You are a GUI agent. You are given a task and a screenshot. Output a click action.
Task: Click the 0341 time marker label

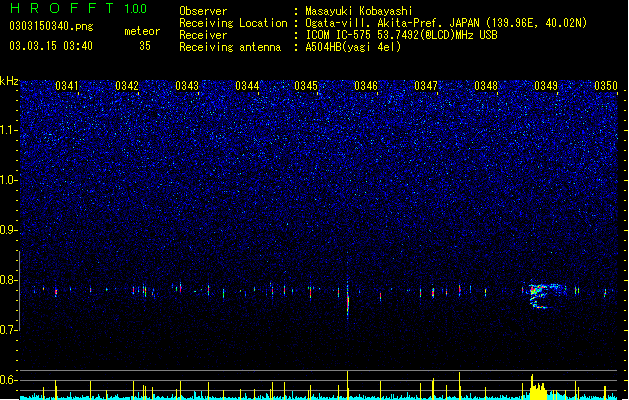(67, 86)
